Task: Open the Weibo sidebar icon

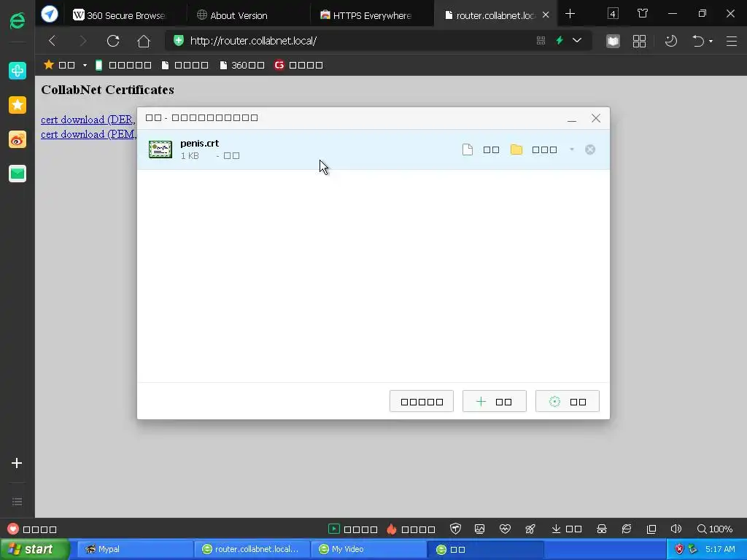Action: [x=18, y=139]
